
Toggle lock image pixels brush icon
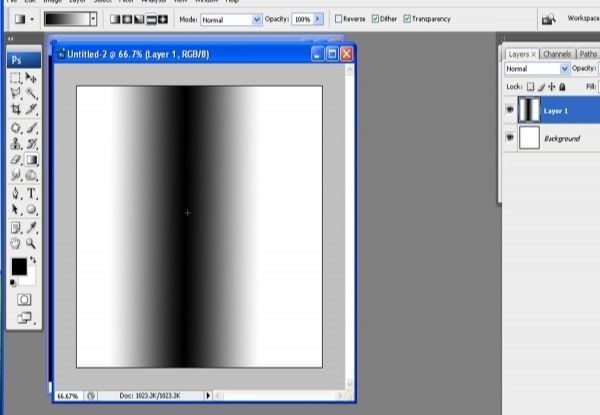pos(541,87)
